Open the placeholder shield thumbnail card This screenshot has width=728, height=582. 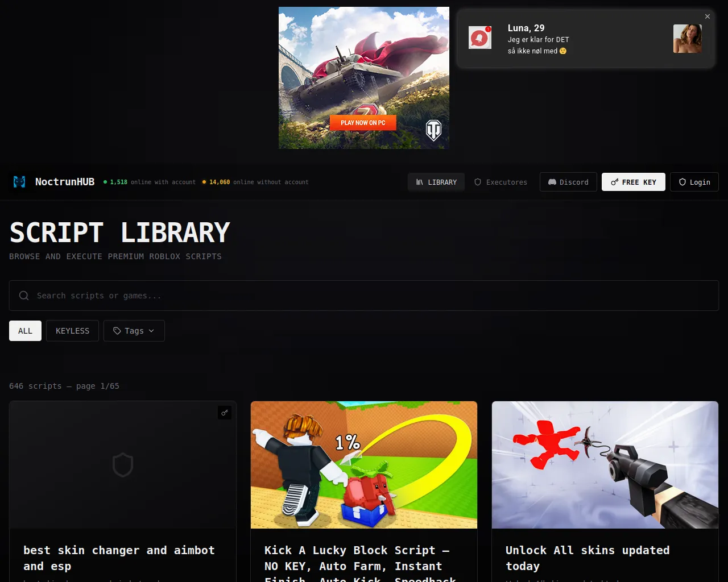point(123,465)
